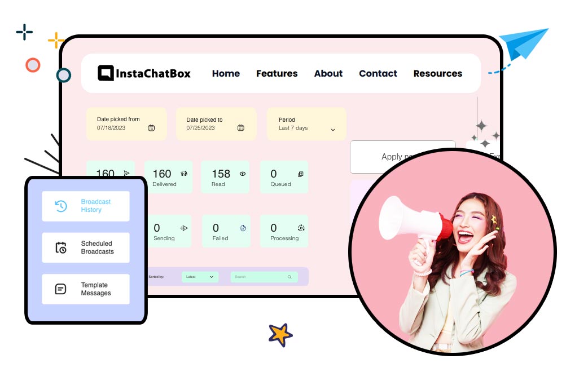Click the Date picked to field
Viewport: 588px width, 372px height.
click(x=216, y=124)
